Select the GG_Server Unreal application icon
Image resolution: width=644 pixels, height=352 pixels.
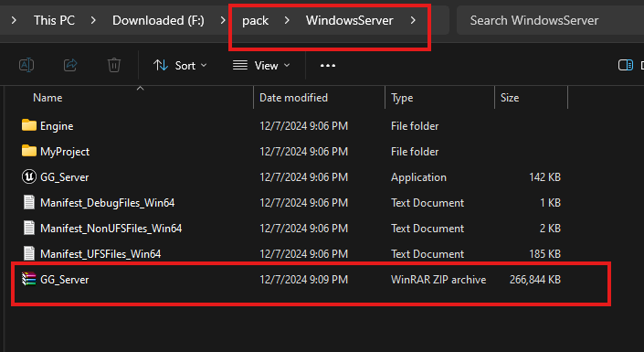click(28, 176)
